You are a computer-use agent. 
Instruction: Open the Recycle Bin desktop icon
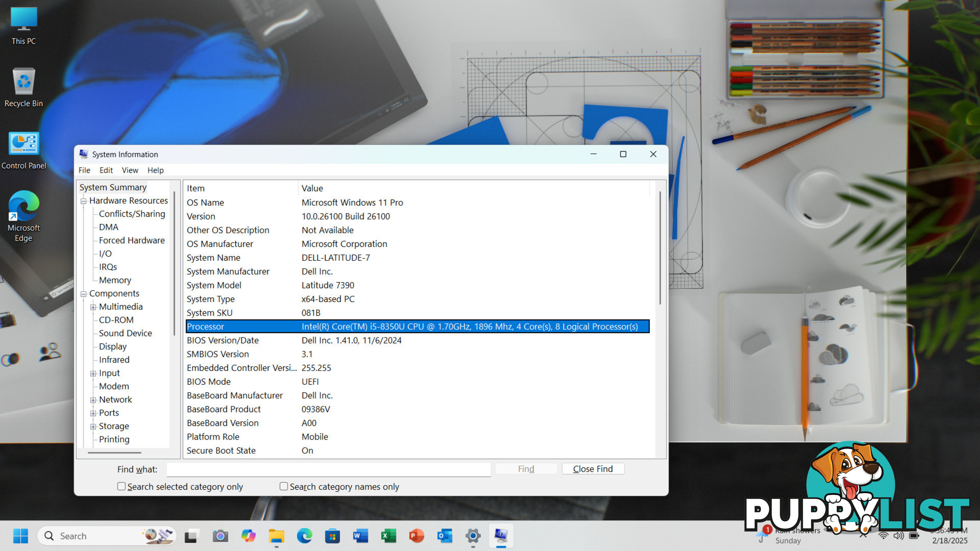(23, 87)
